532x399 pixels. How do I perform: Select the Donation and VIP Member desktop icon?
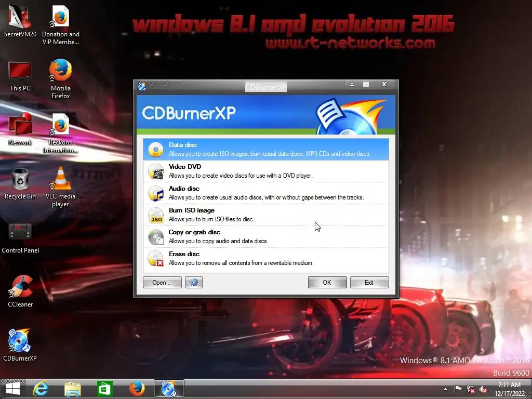61,25
